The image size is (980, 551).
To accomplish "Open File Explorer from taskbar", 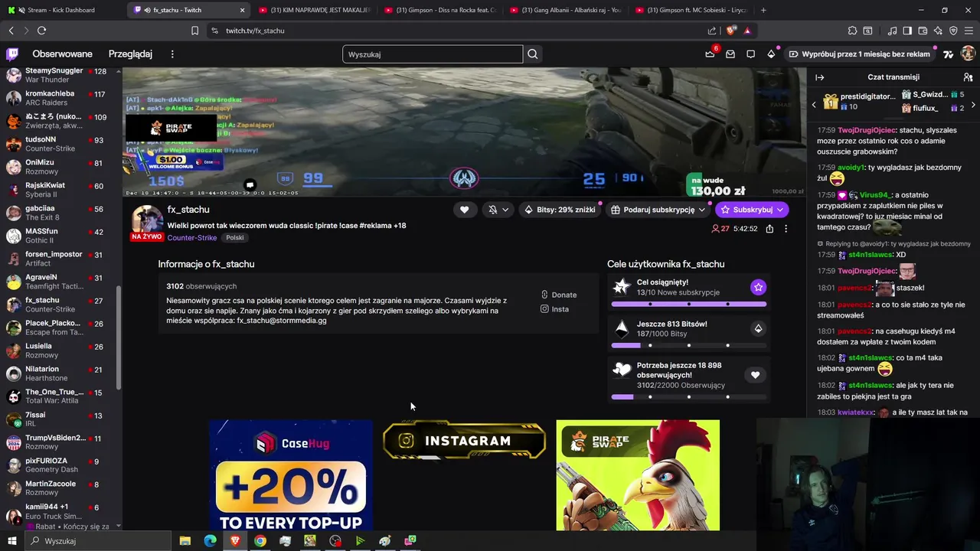I will 185,541.
